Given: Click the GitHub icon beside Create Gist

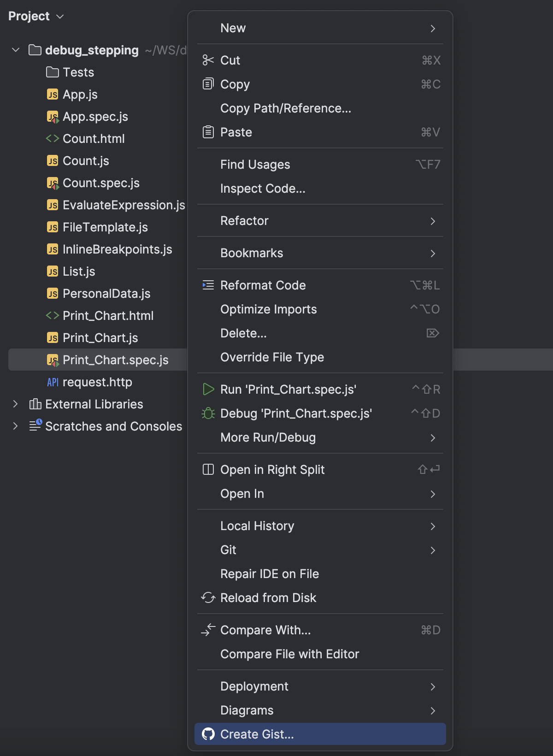Looking at the screenshot, I should tap(208, 734).
